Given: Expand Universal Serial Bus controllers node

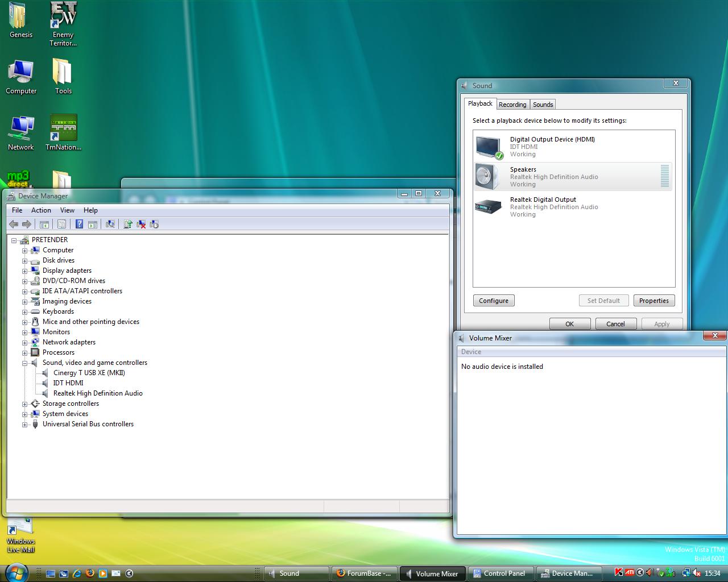Looking at the screenshot, I should pos(24,425).
